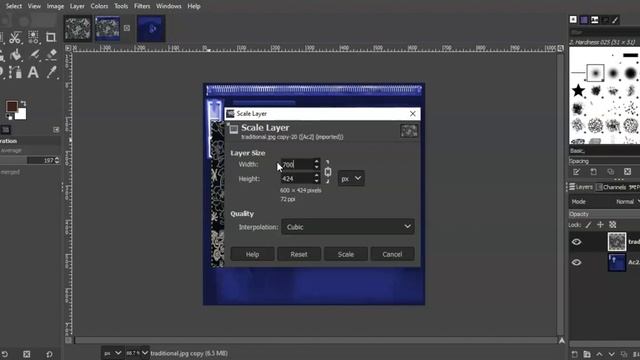Toggle Lock position cross icon in Layers
640x360 pixels.
click(600, 224)
